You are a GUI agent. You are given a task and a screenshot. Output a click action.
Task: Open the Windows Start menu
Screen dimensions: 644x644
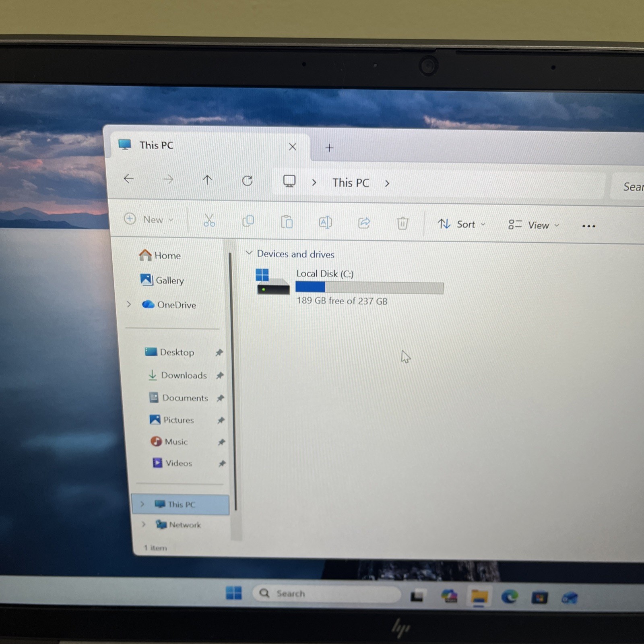[234, 592]
